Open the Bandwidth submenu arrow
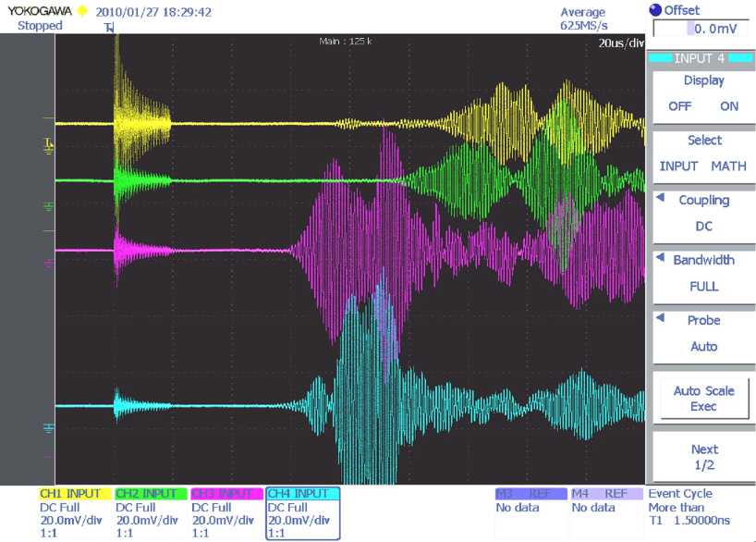The width and height of the screenshot is (756, 542). (661, 257)
